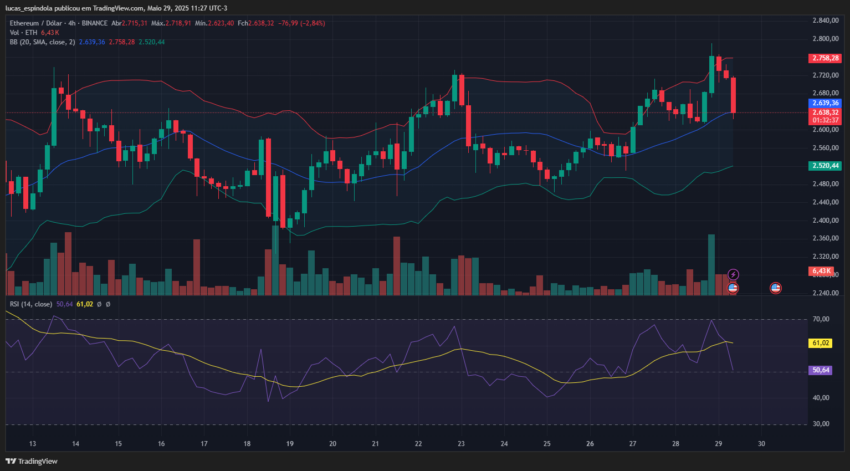Select the Vol · ETH indicator legend
This screenshot has width=850, height=471.
point(23,33)
